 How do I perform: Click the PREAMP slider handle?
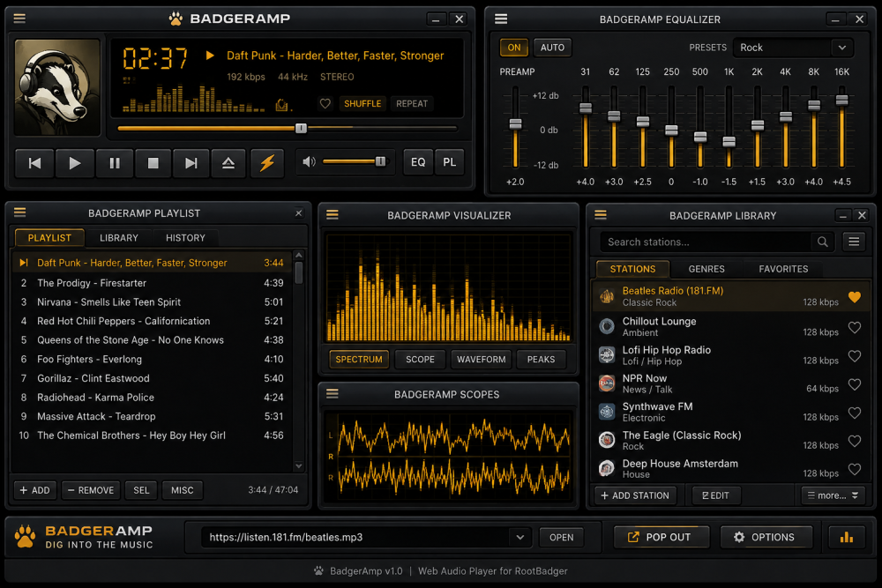coord(515,123)
